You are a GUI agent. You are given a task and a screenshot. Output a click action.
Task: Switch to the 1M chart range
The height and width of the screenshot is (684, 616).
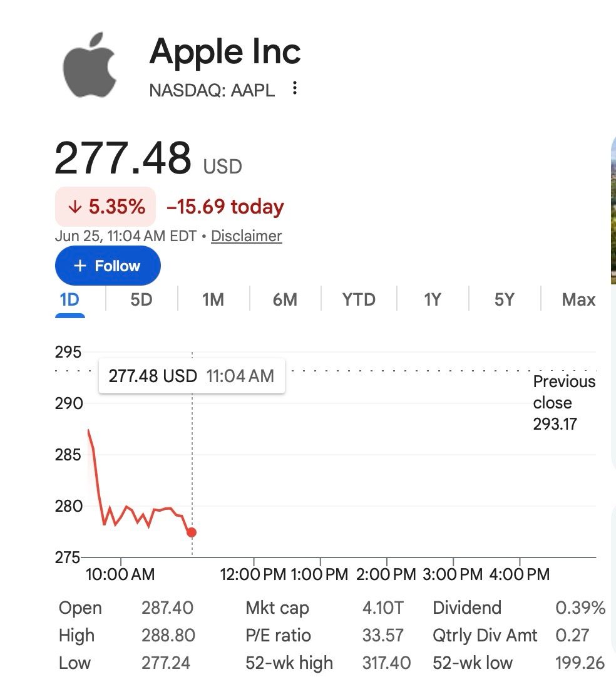(213, 299)
